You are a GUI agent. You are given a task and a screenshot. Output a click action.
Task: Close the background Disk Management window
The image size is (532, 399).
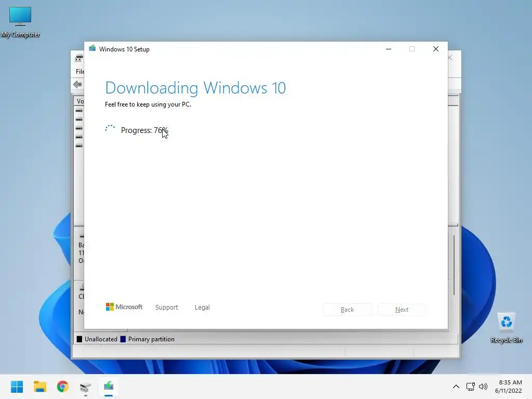pos(450,58)
